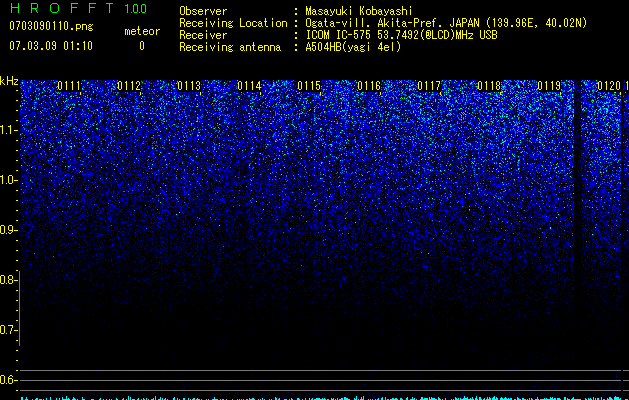Click the 0.8 frequency axis label
The width and height of the screenshot is (629, 400).
[8, 280]
